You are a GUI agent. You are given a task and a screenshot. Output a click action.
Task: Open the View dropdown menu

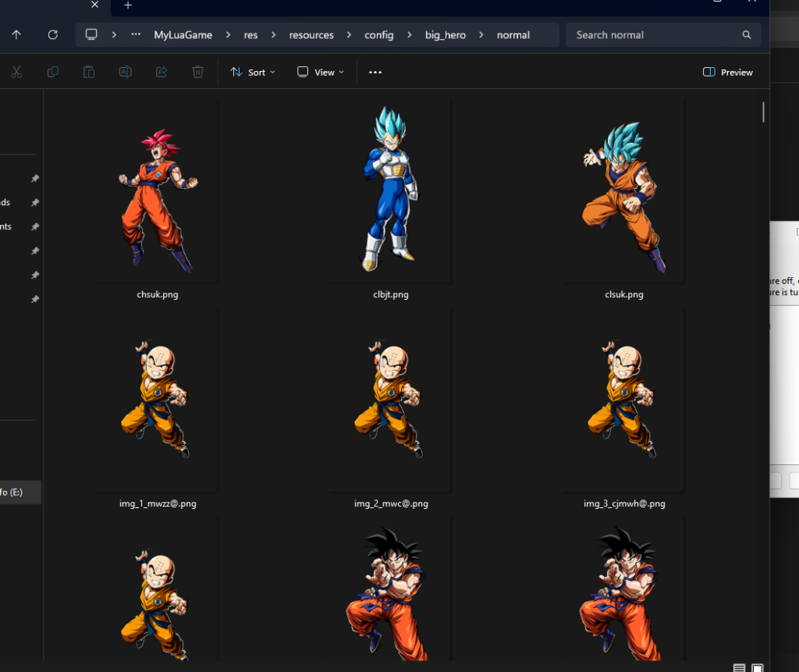(x=320, y=72)
